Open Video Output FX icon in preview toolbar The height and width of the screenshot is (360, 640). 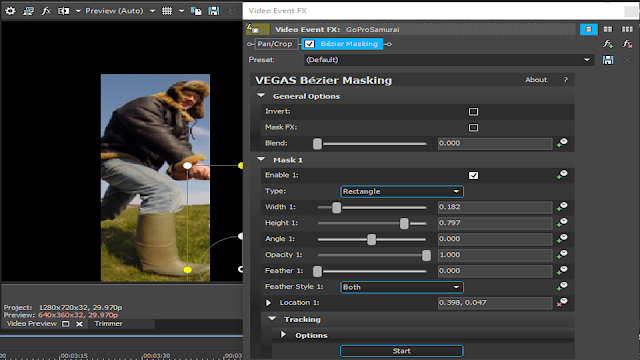pyautogui.click(x=46, y=11)
